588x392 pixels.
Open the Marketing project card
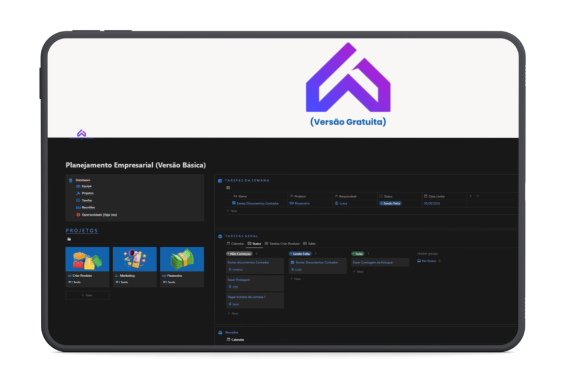tap(134, 267)
